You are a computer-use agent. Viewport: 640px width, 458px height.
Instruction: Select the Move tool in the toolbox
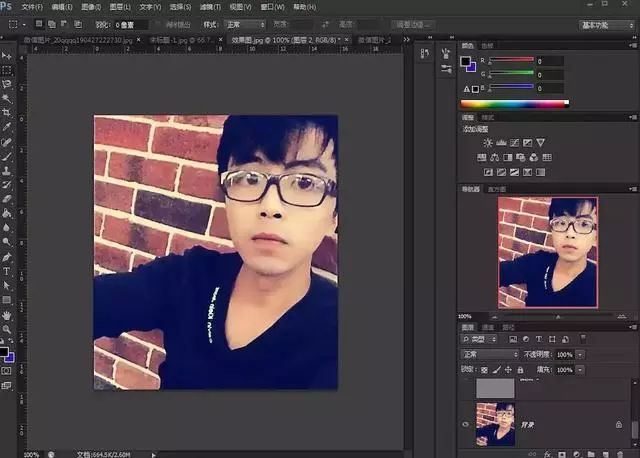coord(7,54)
